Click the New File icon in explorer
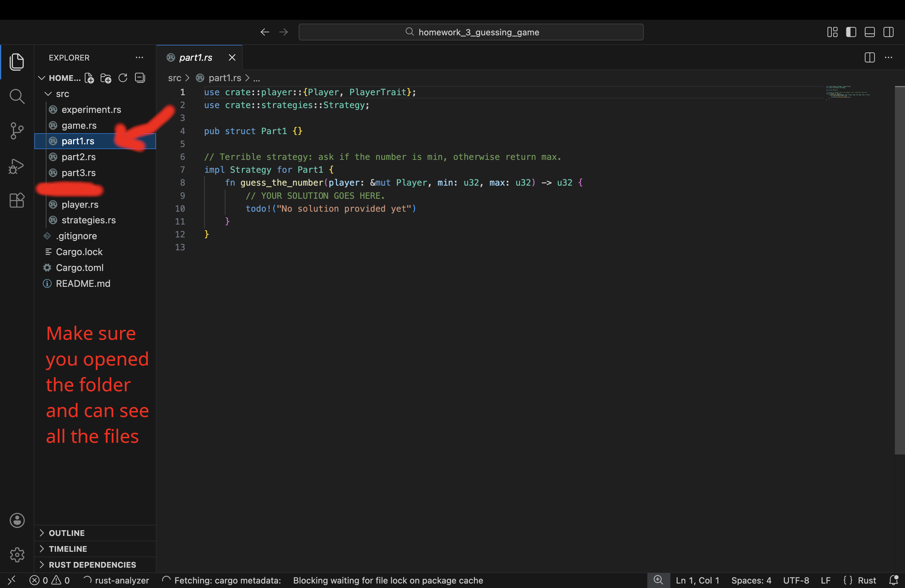Screen dimensions: 905x588 click(x=89, y=78)
